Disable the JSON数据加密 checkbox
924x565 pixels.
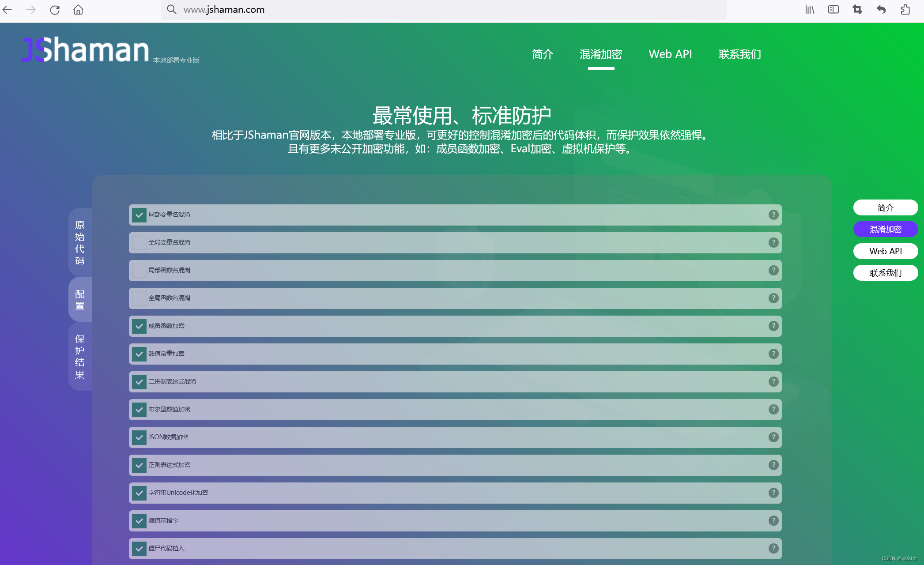[139, 437]
